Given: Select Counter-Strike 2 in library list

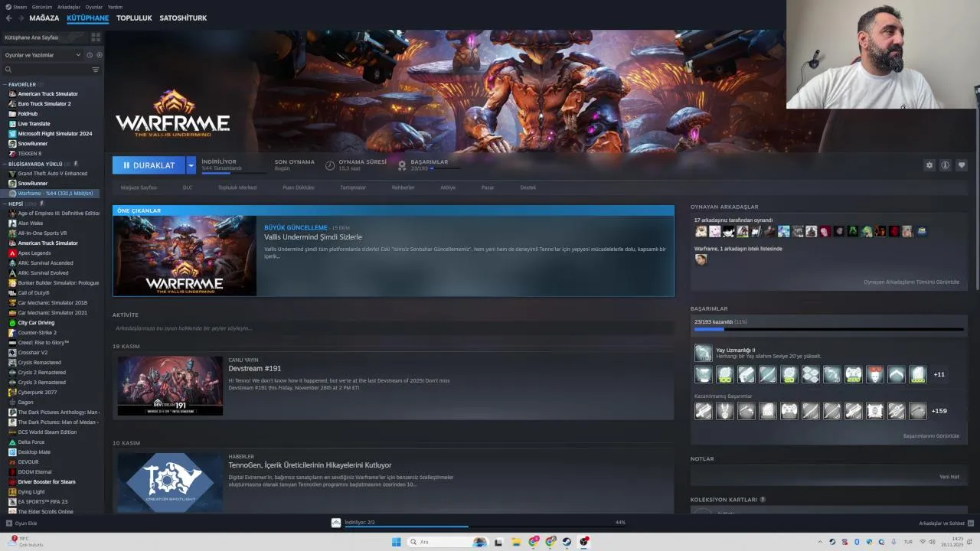Looking at the screenshot, I should tap(38, 333).
